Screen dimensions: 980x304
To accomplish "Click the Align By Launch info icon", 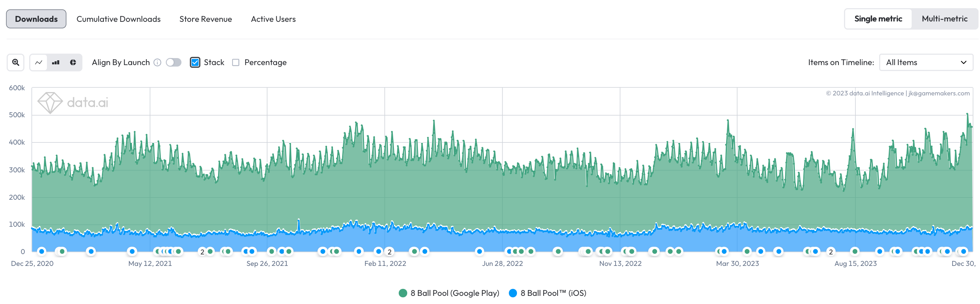I will pos(157,63).
